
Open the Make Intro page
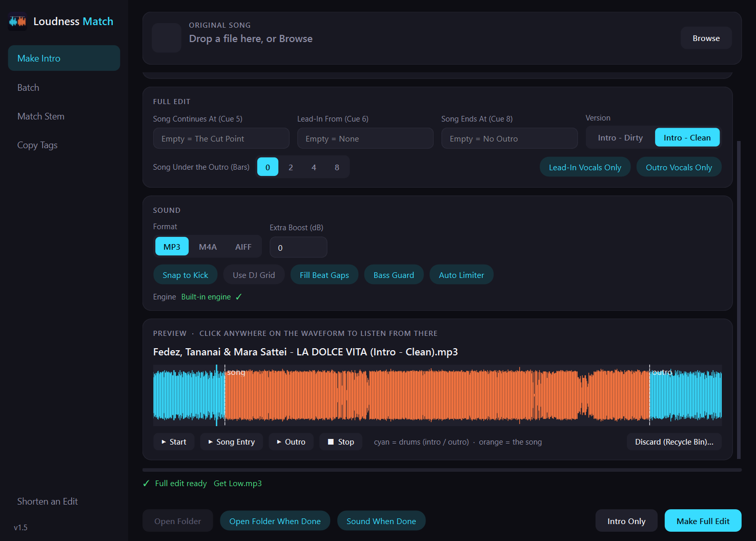coord(64,58)
